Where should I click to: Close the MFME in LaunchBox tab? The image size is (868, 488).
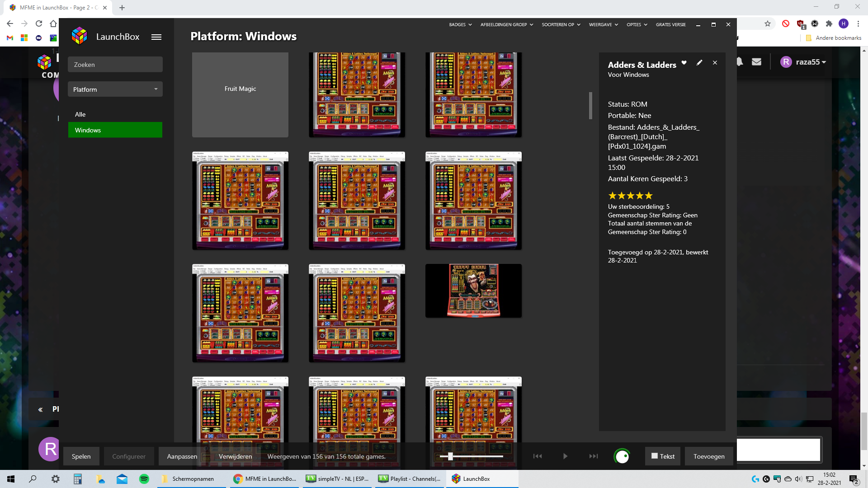point(105,8)
